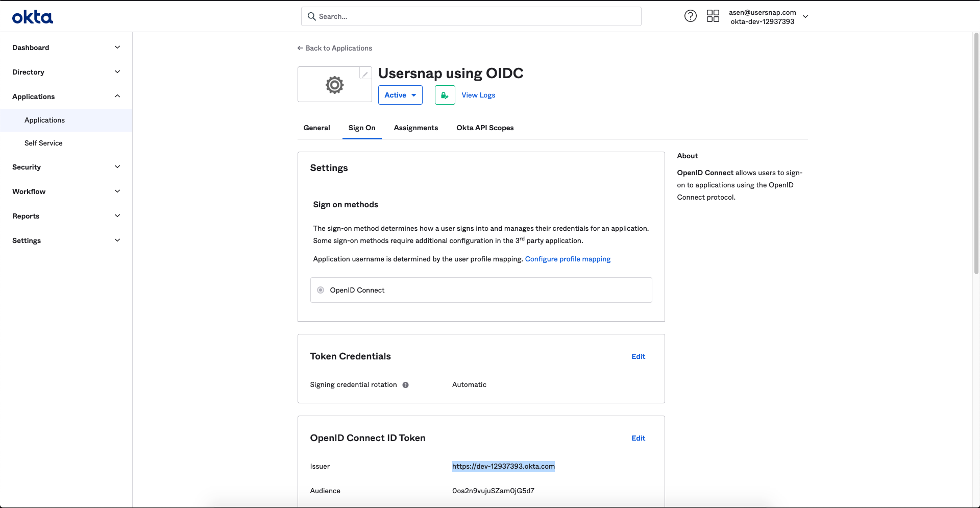The height and width of the screenshot is (508, 980).
Task: Collapse the Applications sidebar section
Action: click(66, 96)
